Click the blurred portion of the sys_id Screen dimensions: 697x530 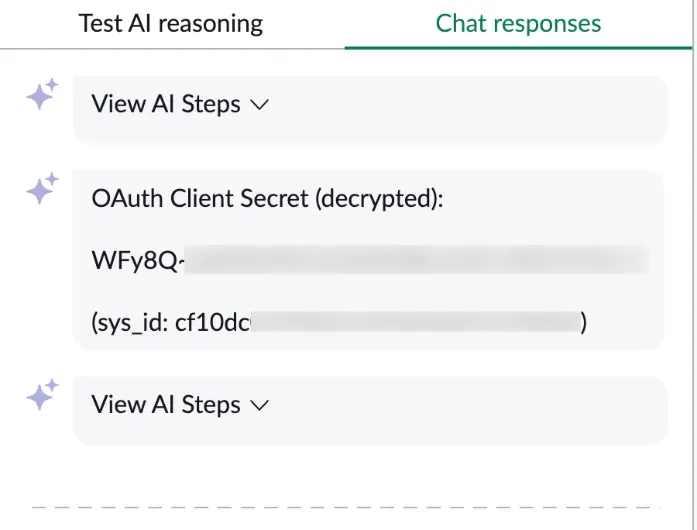(417, 321)
